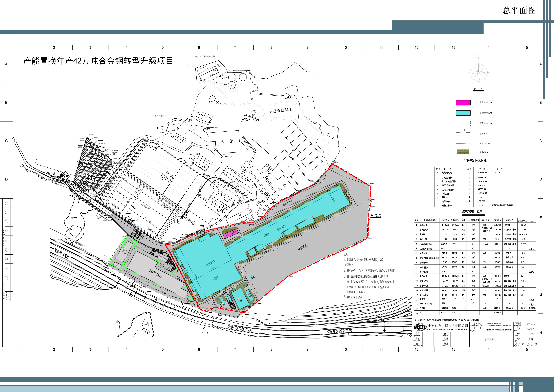Click the 废钢加工车间 label
554x392 pixels.
point(155,274)
